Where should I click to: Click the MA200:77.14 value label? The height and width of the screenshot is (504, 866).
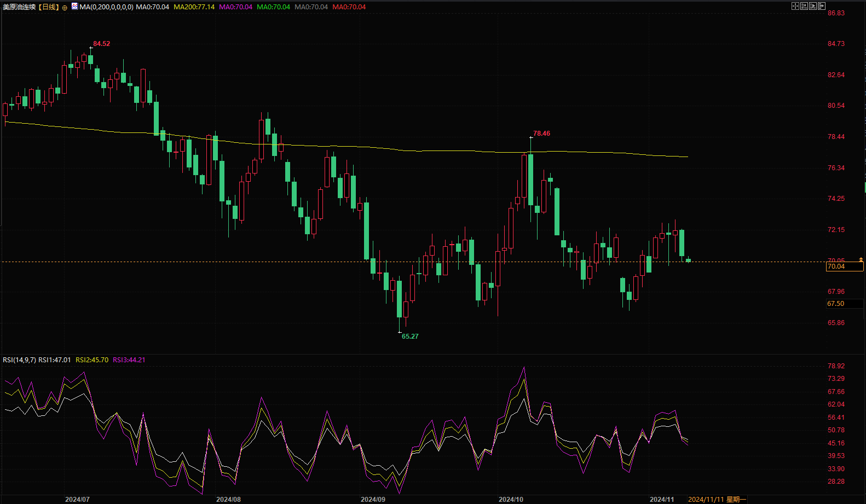194,7
